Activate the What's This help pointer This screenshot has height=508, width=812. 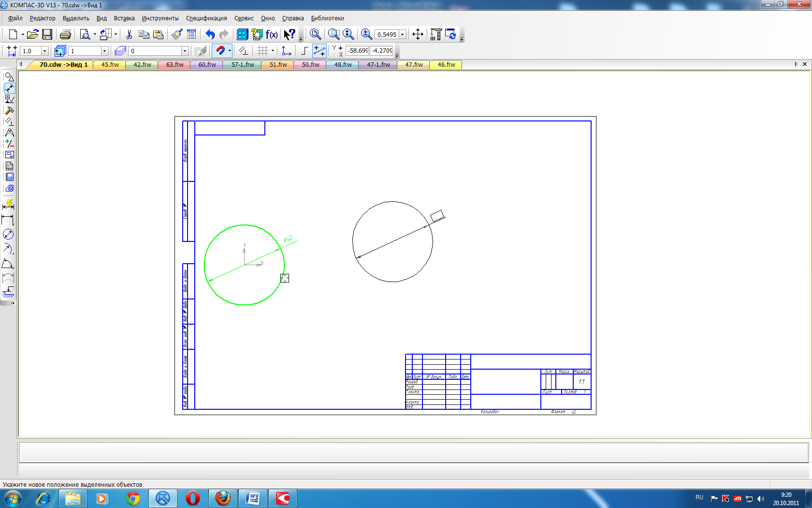coord(290,34)
